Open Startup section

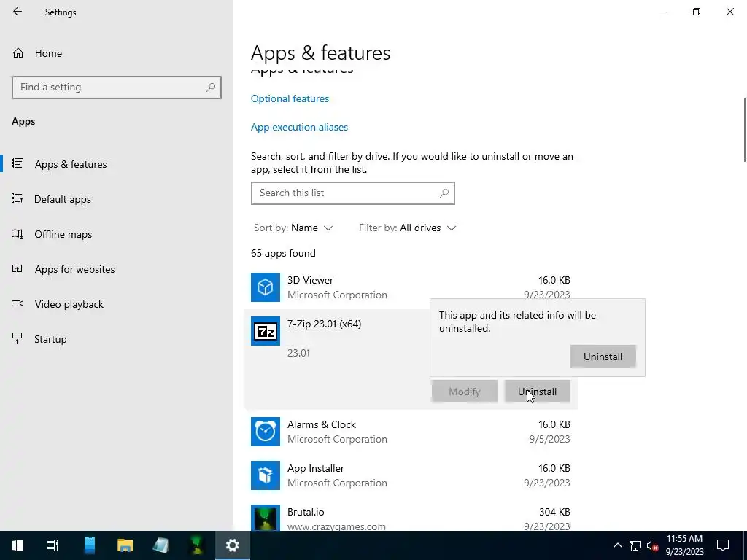click(50, 339)
